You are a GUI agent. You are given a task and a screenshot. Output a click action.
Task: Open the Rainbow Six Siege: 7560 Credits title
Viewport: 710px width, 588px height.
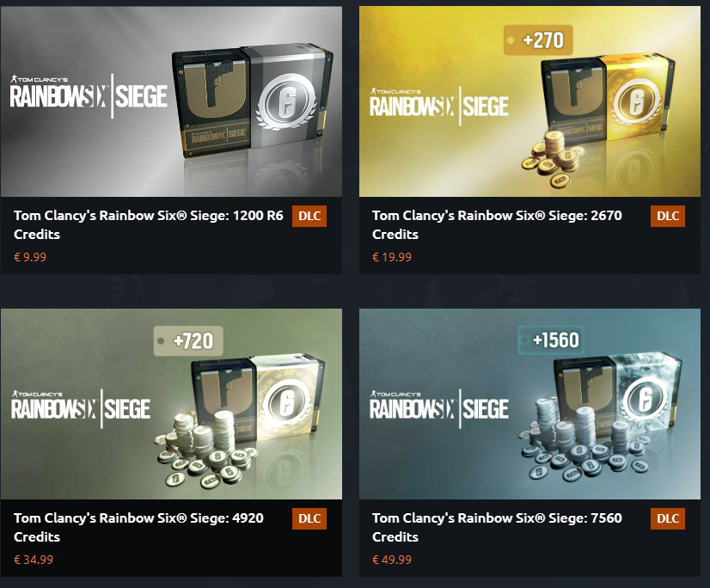pos(497,527)
